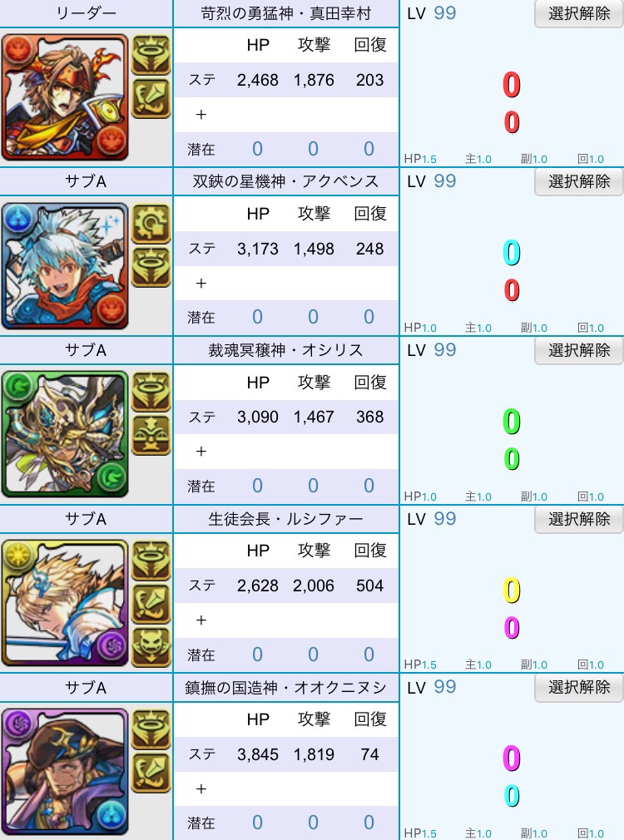This screenshot has height=840, width=624.
Task: Tap the LV 99 value for Osiris
Action: coord(444,350)
